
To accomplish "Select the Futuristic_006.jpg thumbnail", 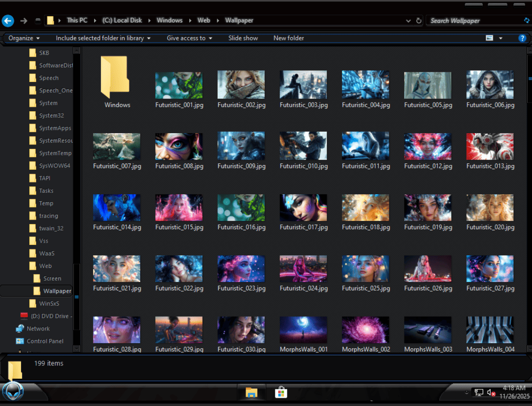I will click(490, 84).
